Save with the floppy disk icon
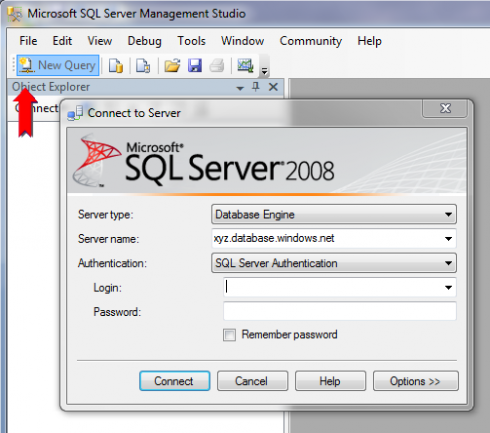Image resolution: width=490 pixels, height=433 pixels. coord(195,65)
